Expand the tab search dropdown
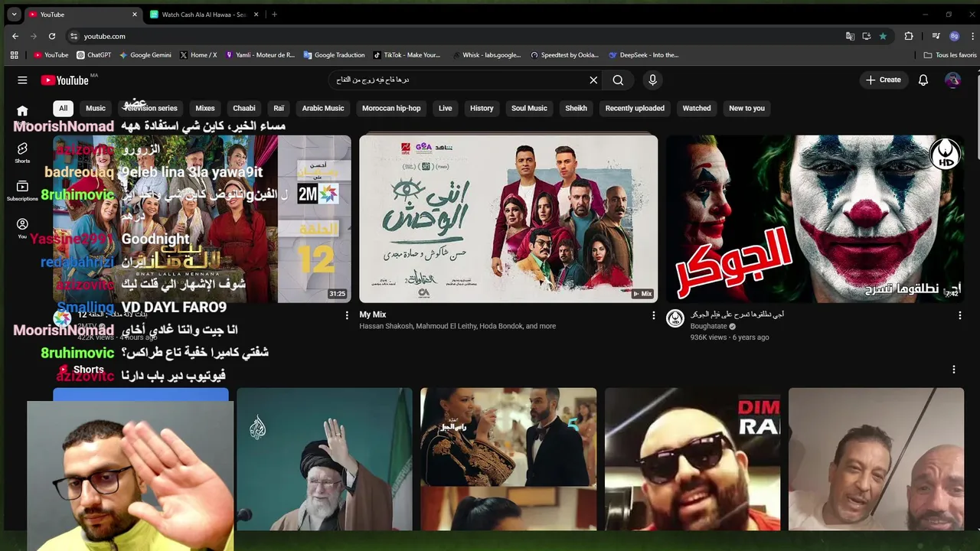 point(14,14)
